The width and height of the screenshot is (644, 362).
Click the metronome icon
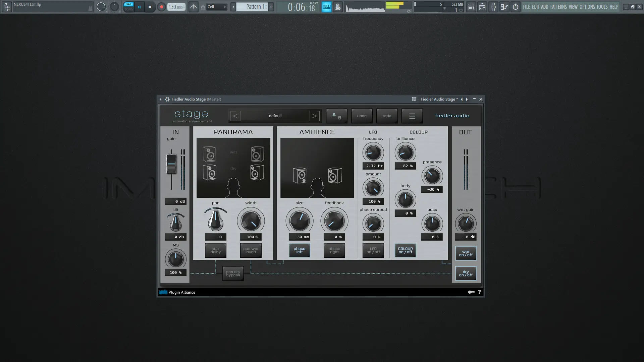(194, 7)
